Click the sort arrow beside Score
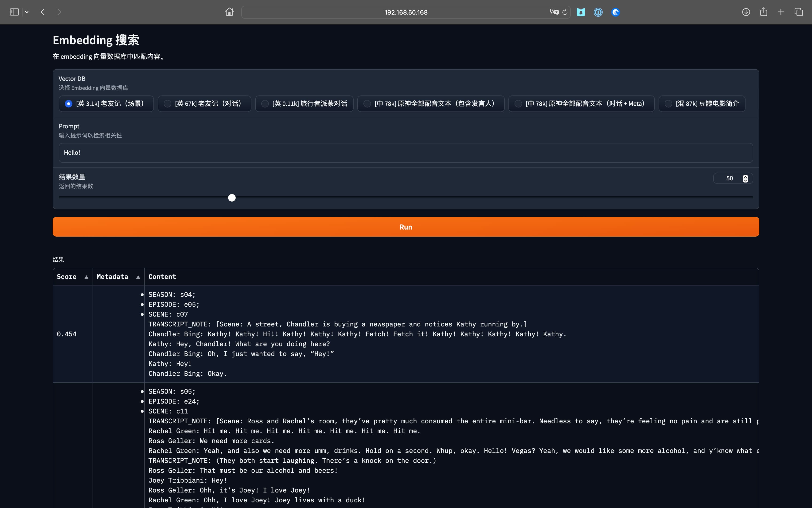The image size is (812, 508). pyautogui.click(x=86, y=277)
